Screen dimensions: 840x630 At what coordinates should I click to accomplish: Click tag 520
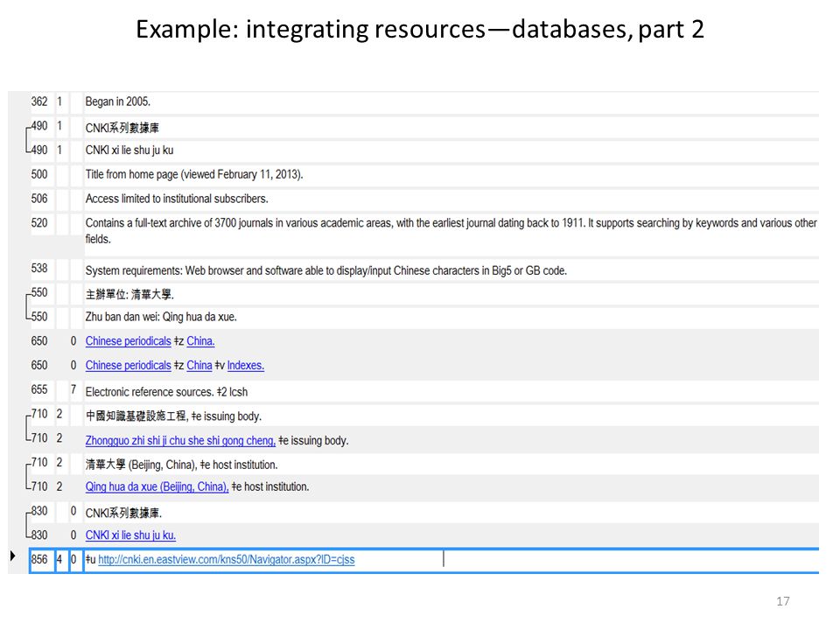click(39, 223)
